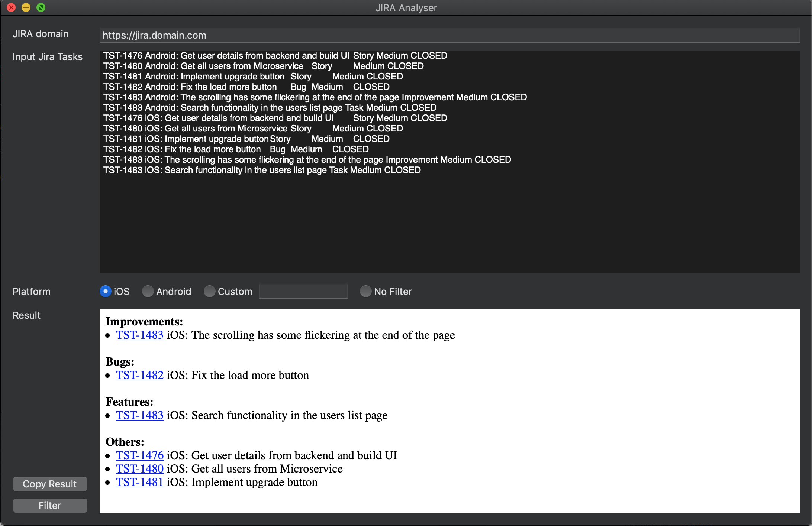Click input line Android: Search functionality in users list
This screenshot has height=526, width=812.
270,108
